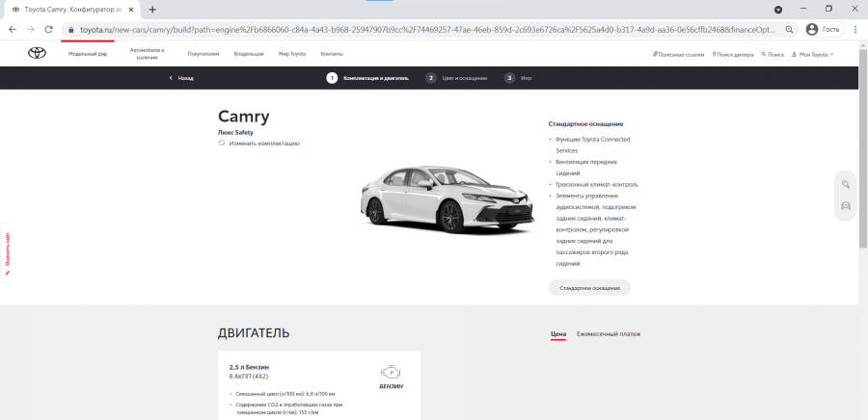
Task: Open Автомобили в наличии menu
Action: pos(148,54)
